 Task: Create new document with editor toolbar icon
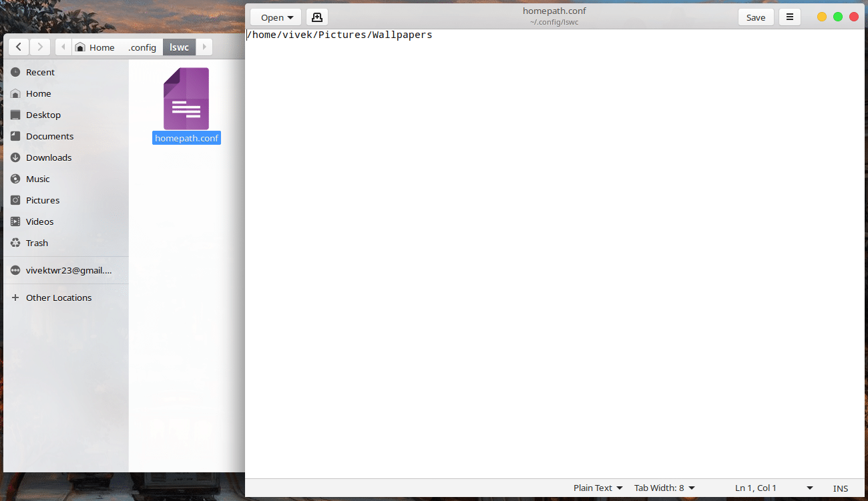[x=317, y=17]
